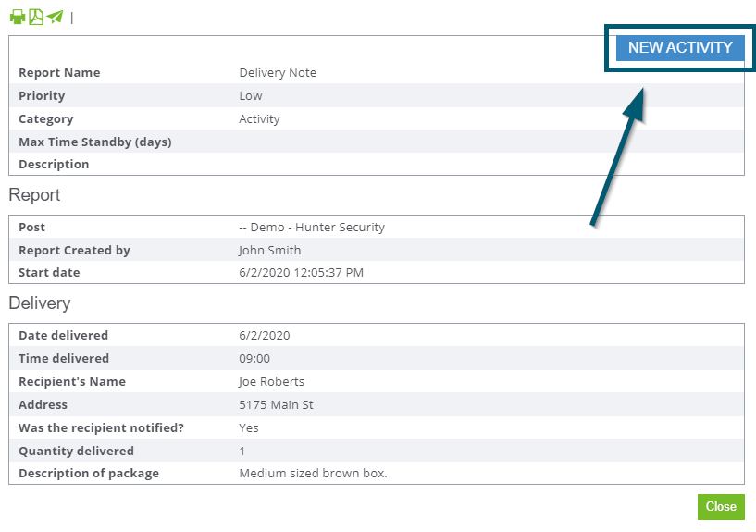Select the 'Delivery Note' report name value
The image size is (756, 532).
[x=278, y=73]
